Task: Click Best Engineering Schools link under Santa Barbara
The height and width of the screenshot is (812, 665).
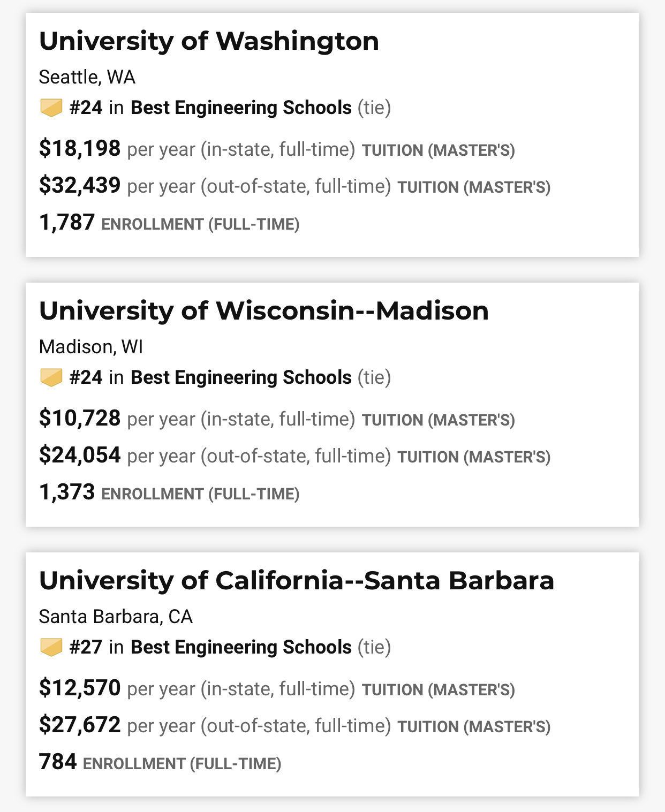Action: coord(241,647)
